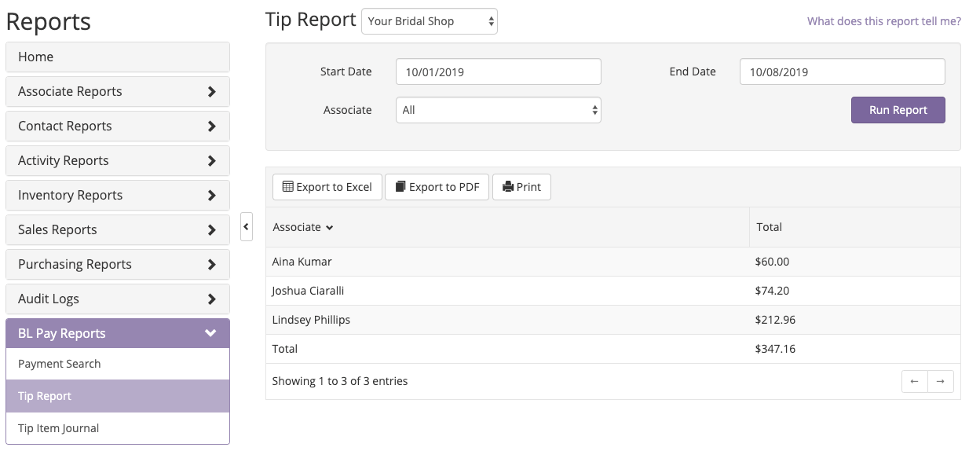Export the tip report to Excel
Screen dimensions: 980x451
pyautogui.click(x=327, y=187)
